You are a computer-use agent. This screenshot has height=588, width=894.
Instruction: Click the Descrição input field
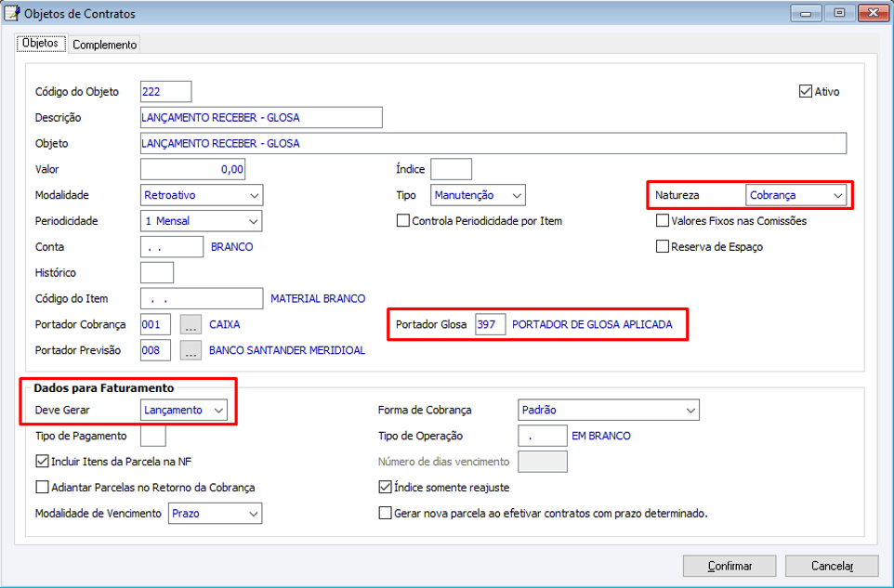pos(261,117)
